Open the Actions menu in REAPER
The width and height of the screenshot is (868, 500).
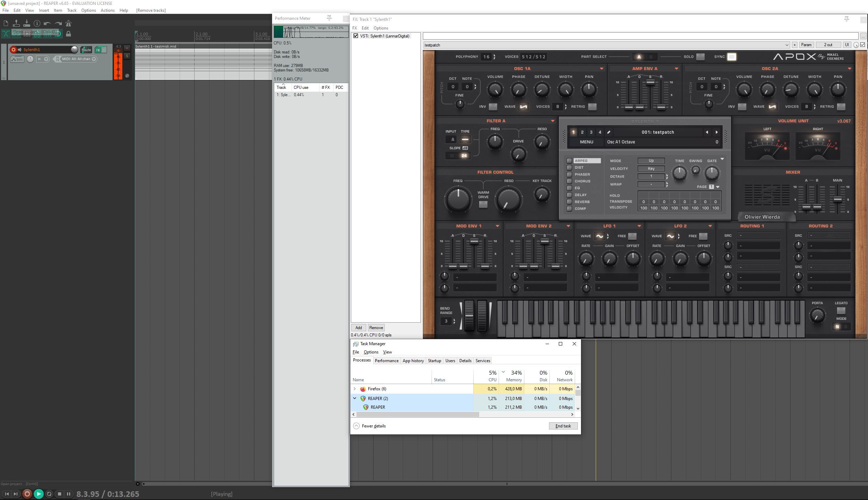coord(107,10)
